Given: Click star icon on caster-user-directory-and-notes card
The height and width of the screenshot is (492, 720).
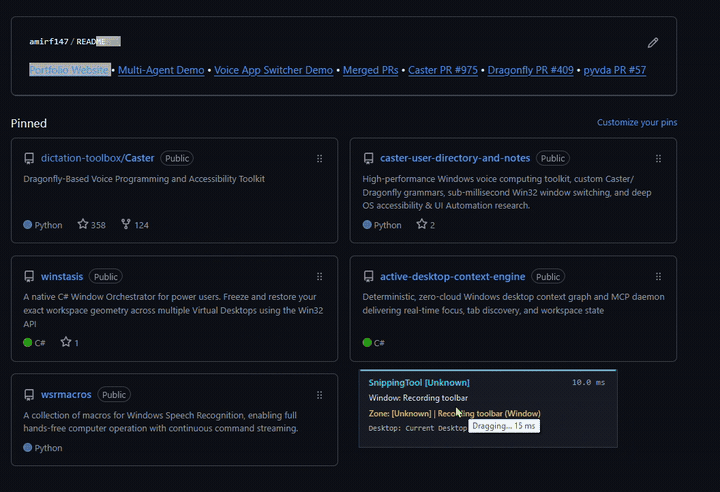Looking at the screenshot, I should tap(422, 224).
